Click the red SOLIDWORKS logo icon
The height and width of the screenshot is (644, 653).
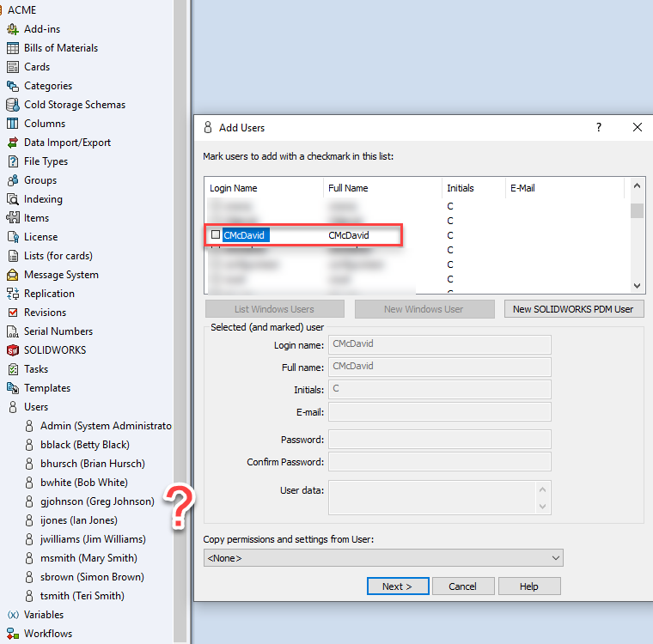pos(13,350)
